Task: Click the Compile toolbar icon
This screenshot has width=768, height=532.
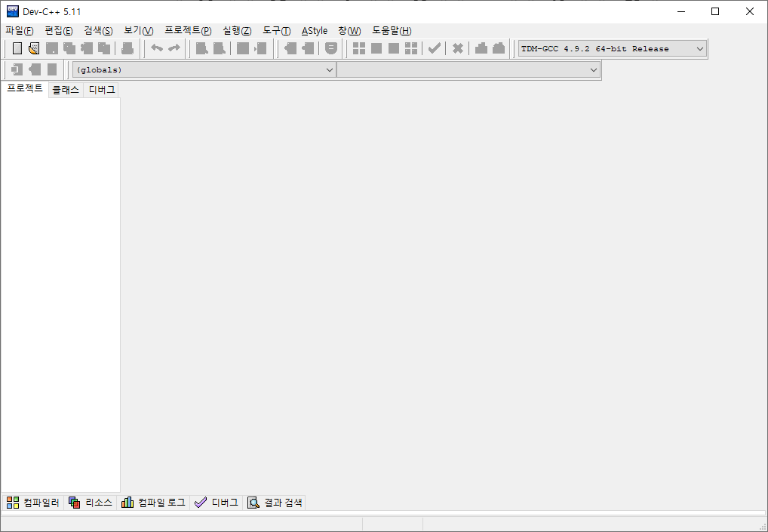Action: [359, 48]
